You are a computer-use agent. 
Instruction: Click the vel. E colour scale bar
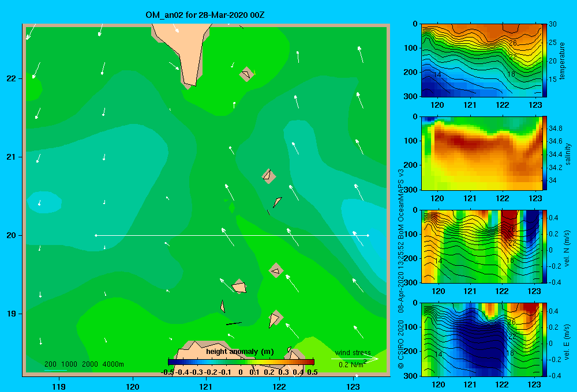pos(545,340)
